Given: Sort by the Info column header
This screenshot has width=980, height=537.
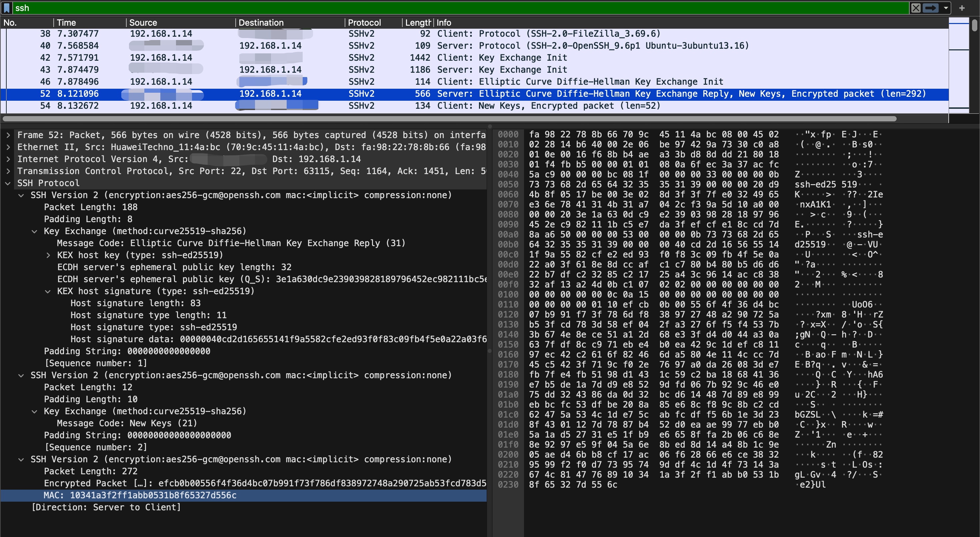Looking at the screenshot, I should point(692,23).
